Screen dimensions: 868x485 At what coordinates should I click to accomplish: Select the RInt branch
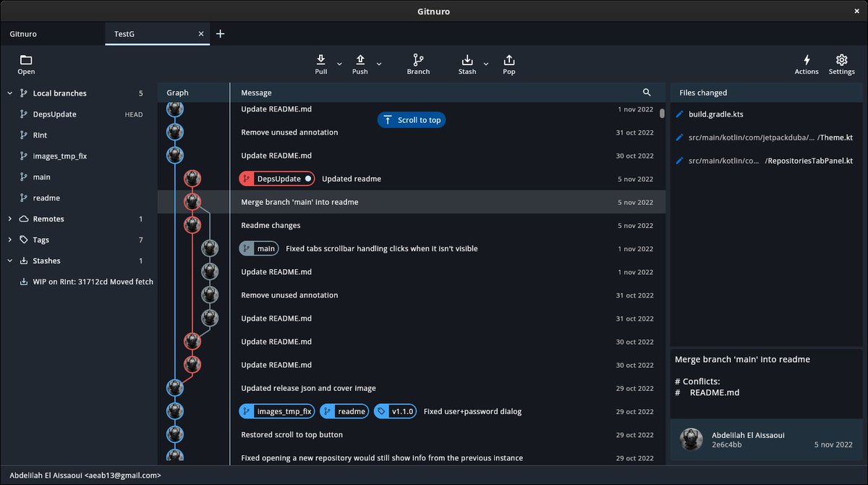(78, 135)
